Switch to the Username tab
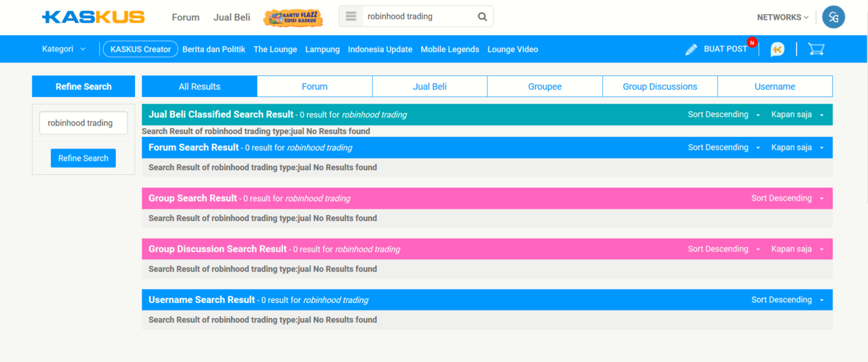This screenshot has width=868, height=362. click(x=774, y=87)
